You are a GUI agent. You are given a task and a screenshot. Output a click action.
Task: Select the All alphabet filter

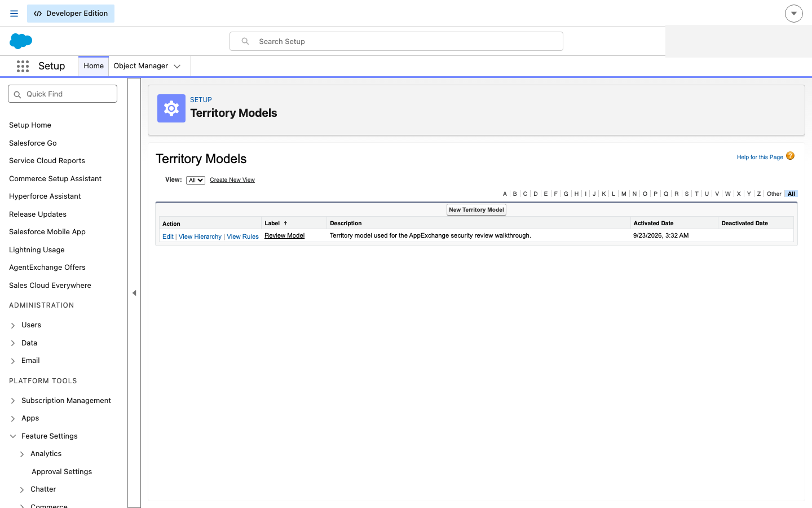[791, 194]
